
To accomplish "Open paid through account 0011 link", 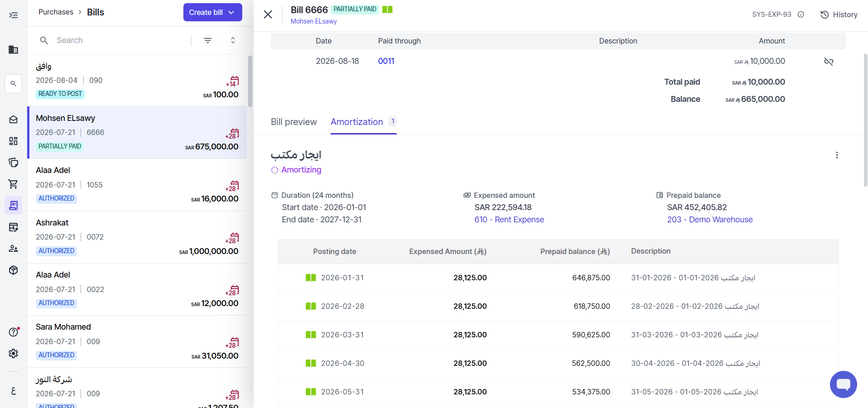I will tap(386, 61).
